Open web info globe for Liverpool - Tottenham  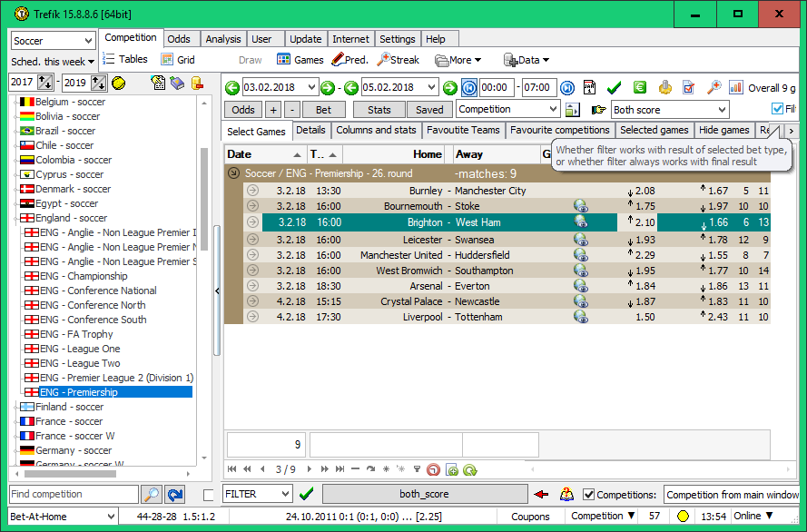581,317
